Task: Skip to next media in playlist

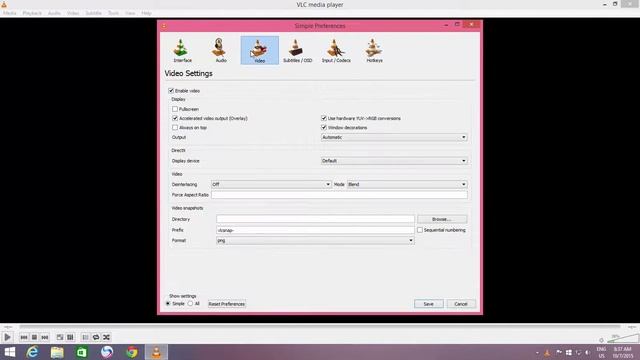Action: [x=45, y=337]
